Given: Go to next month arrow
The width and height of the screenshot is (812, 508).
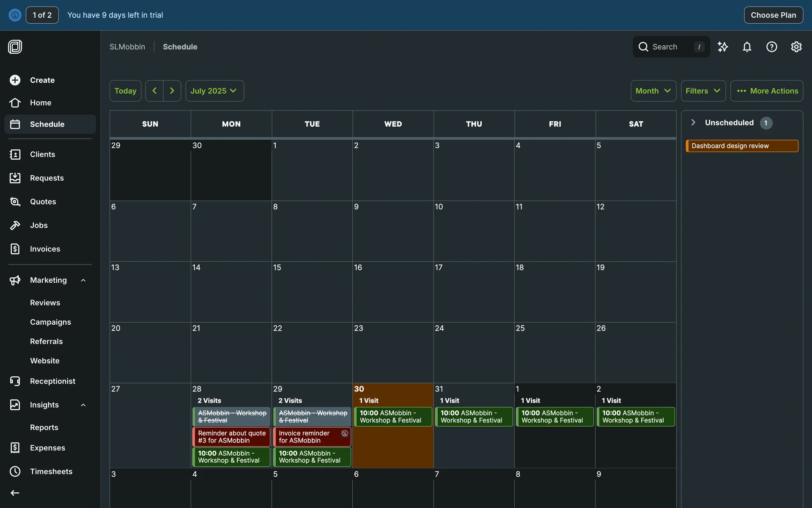Looking at the screenshot, I should pyautogui.click(x=172, y=91).
